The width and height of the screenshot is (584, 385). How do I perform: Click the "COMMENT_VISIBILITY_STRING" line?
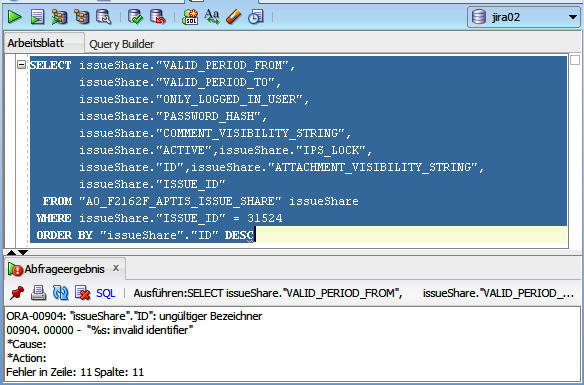click(215, 133)
